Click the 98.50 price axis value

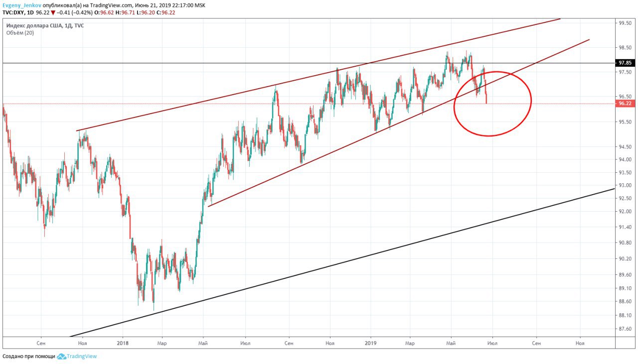tap(626, 48)
